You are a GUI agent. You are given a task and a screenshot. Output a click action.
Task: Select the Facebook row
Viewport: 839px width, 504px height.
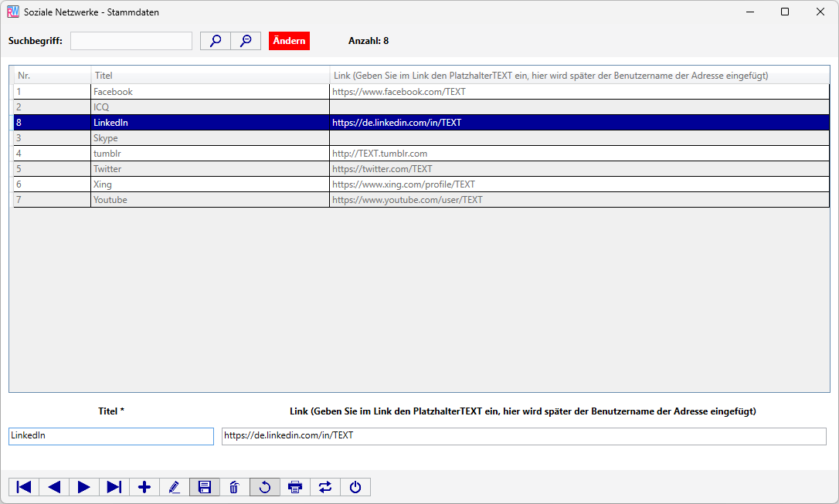[x=422, y=92]
